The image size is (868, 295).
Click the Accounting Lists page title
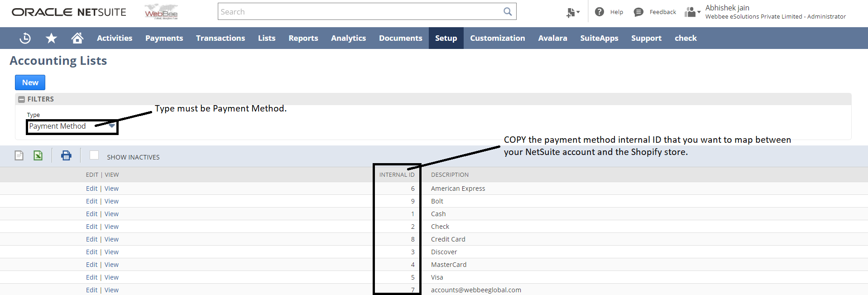tap(58, 61)
